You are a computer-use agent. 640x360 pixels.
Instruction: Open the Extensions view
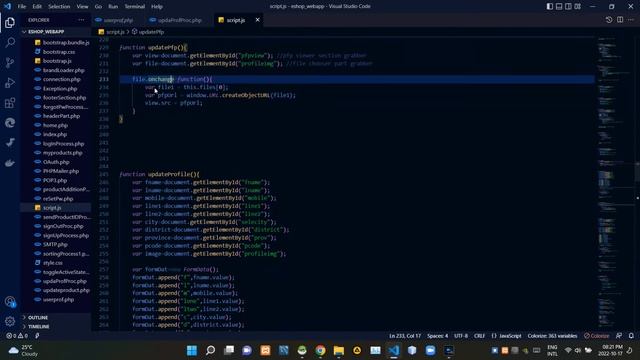(10, 103)
